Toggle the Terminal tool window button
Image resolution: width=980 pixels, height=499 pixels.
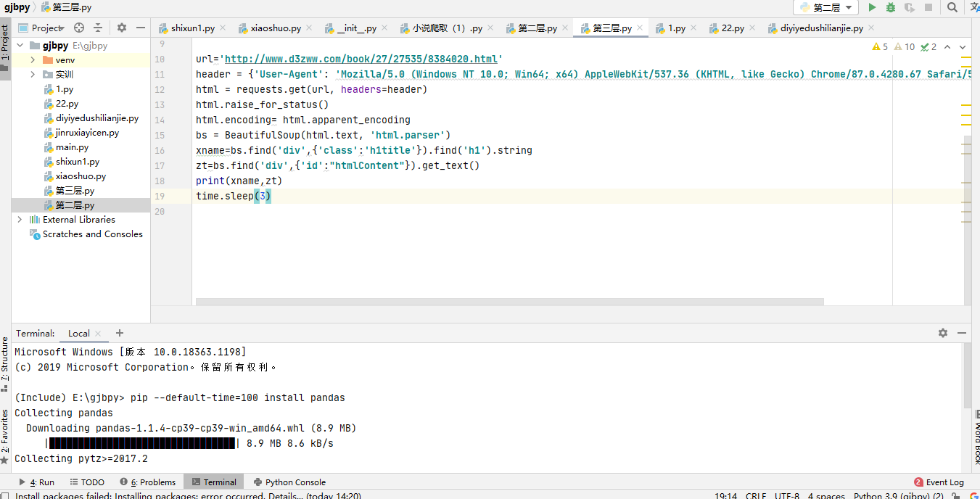tap(213, 482)
